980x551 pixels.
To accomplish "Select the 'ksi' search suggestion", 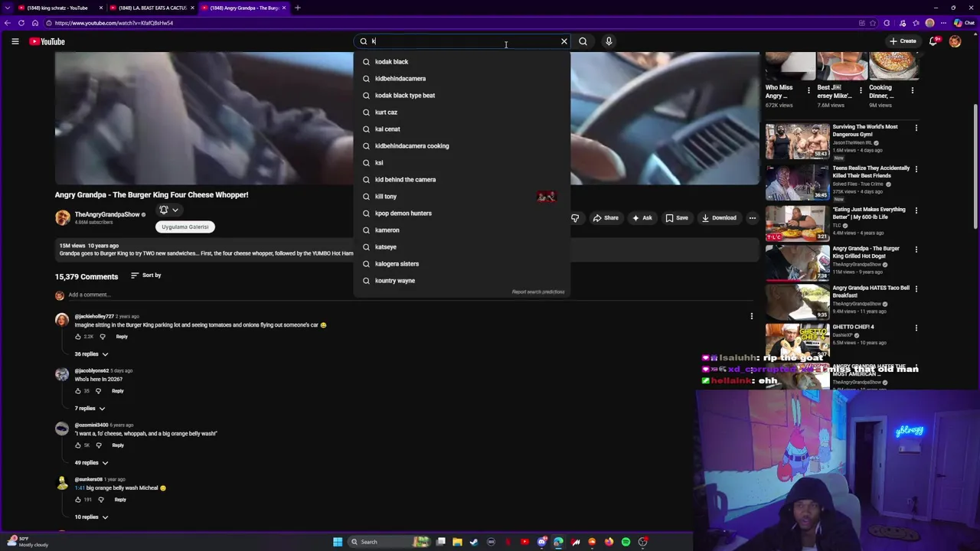I will click(462, 162).
